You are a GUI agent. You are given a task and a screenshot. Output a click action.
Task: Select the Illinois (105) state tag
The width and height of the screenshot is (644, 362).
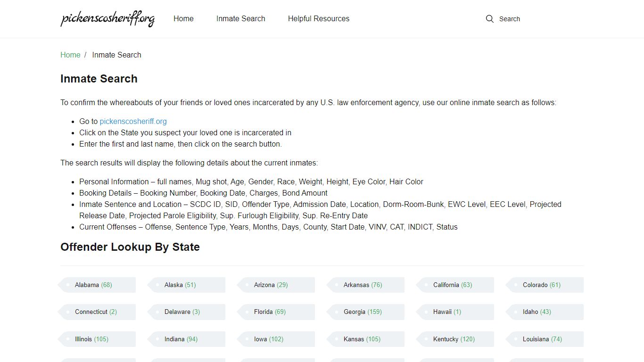tap(97, 339)
